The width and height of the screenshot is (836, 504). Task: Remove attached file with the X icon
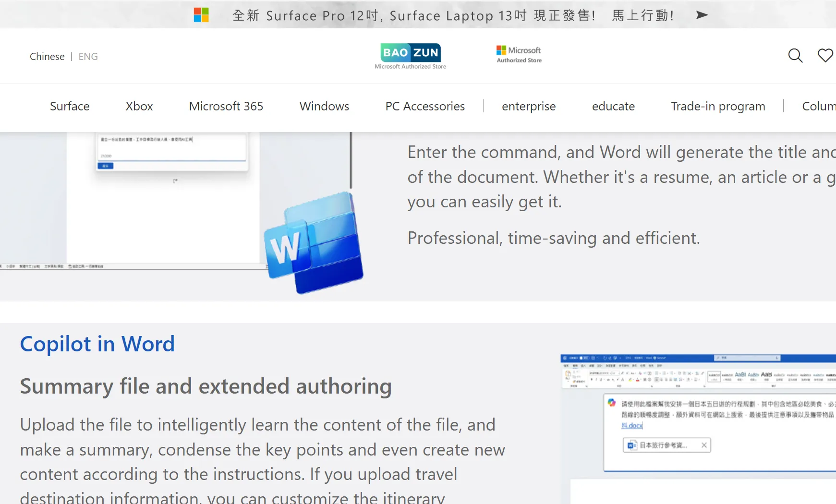704,445
